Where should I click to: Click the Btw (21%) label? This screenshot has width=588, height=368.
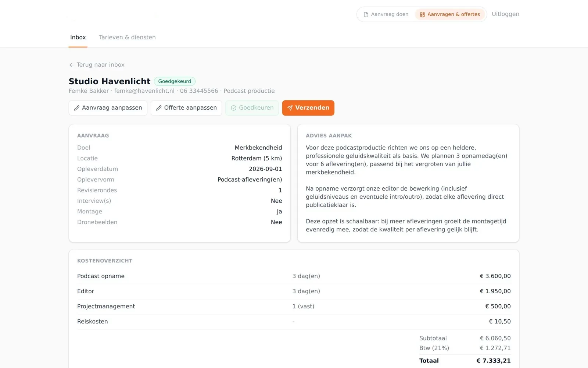click(x=434, y=348)
